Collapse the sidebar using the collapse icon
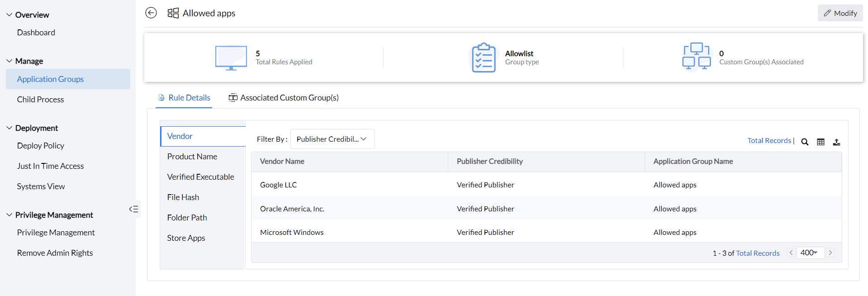The height and width of the screenshot is (296, 868). point(133,209)
